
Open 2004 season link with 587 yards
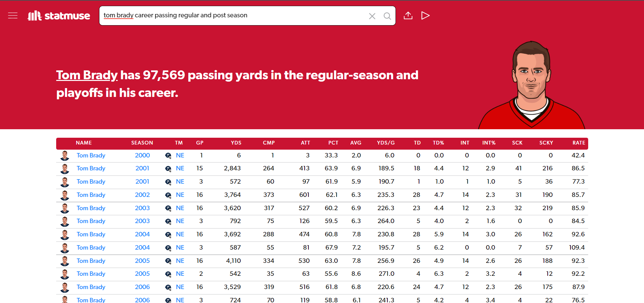(x=142, y=248)
